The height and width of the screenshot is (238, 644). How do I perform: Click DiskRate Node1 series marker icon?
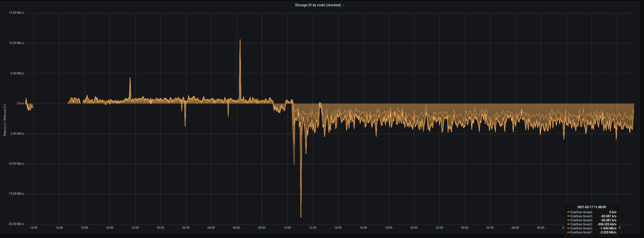pyautogui.click(x=568, y=232)
